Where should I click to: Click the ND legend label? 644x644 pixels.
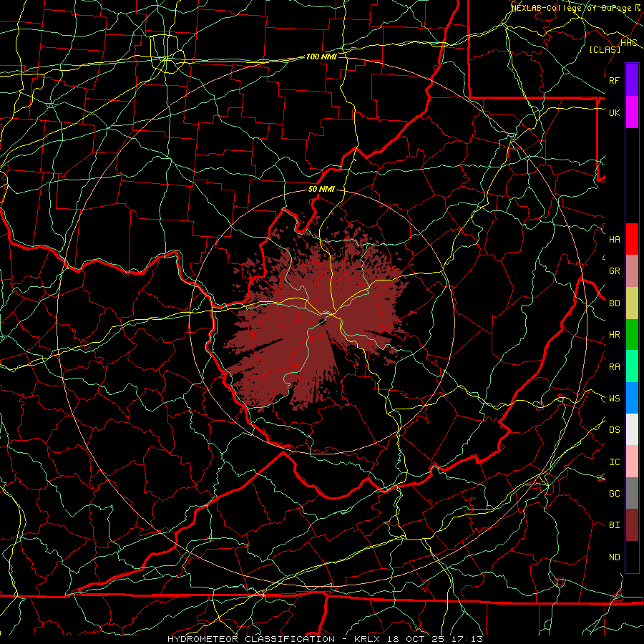point(615,557)
